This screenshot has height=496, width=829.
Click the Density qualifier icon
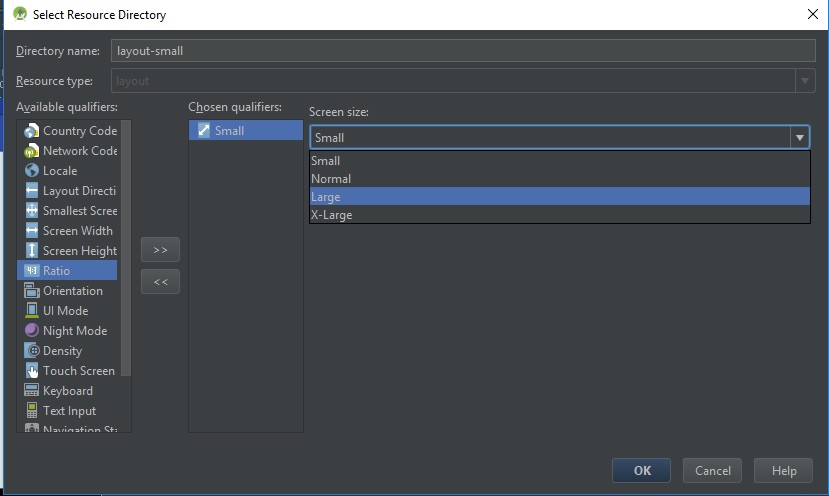click(31, 351)
